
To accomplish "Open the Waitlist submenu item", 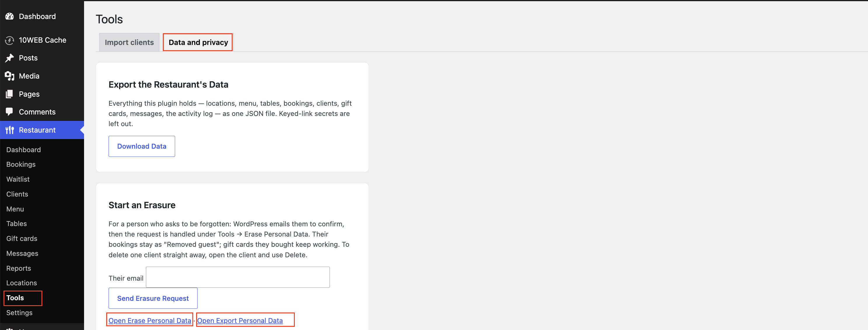I will (x=18, y=179).
